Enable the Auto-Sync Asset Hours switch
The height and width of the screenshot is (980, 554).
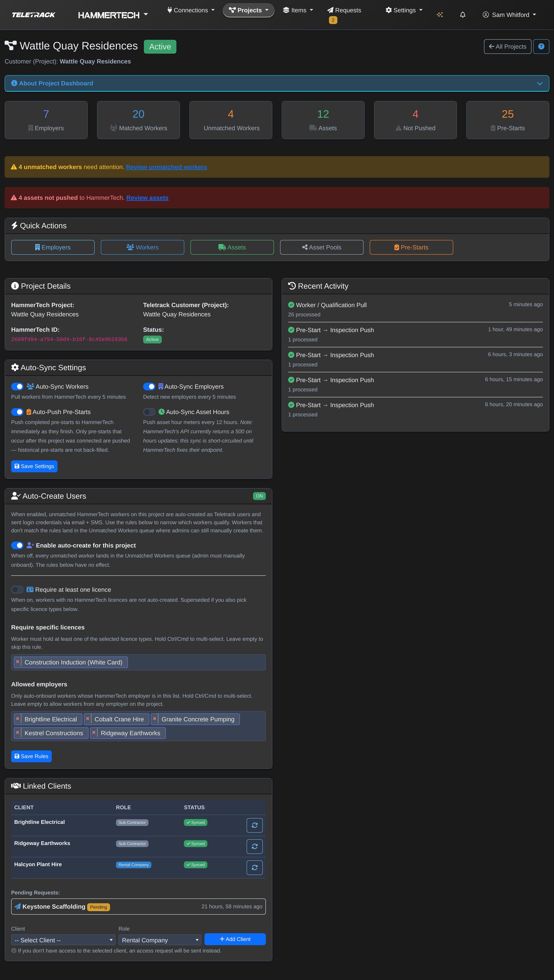[x=149, y=412]
